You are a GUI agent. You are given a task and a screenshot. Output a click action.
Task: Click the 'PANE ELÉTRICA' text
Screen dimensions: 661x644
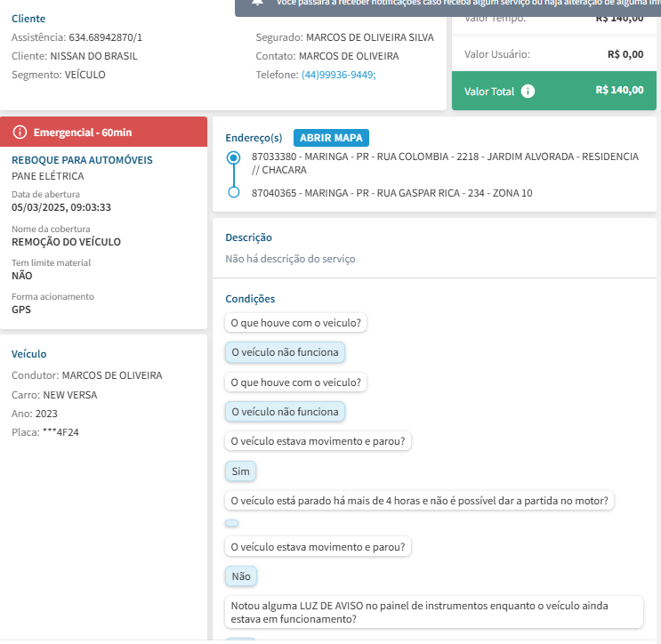point(48,176)
